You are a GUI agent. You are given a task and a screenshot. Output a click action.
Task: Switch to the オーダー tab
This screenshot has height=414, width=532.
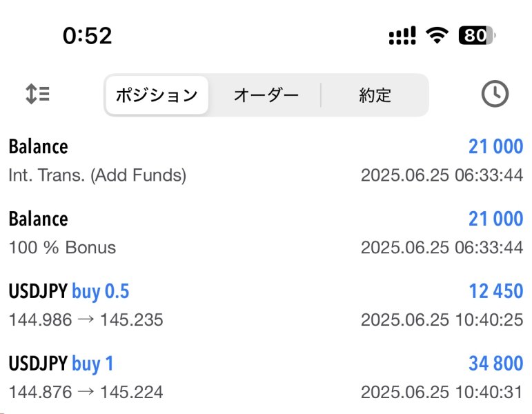pyautogui.click(x=266, y=95)
